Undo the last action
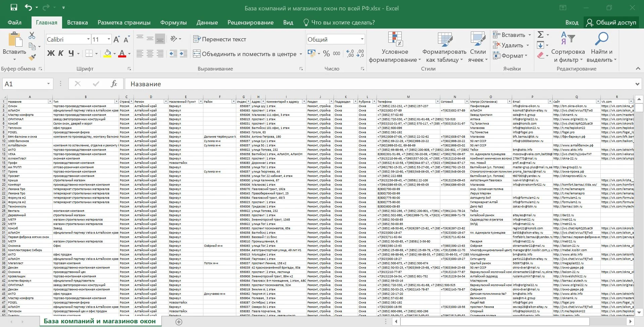 pos(29,7)
